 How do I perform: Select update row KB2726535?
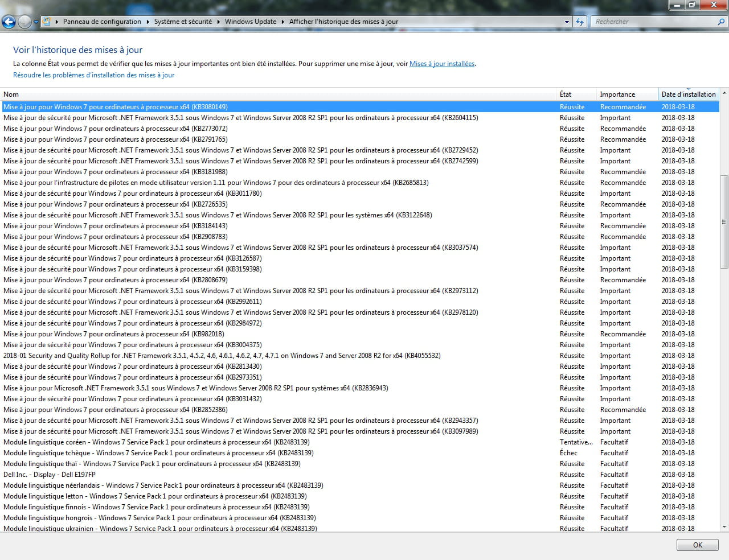tap(360, 204)
